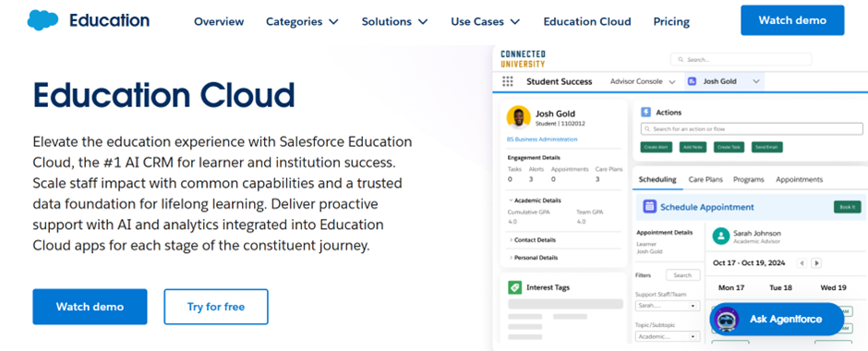Click the Book It button
868x351 pixels.
tap(847, 207)
